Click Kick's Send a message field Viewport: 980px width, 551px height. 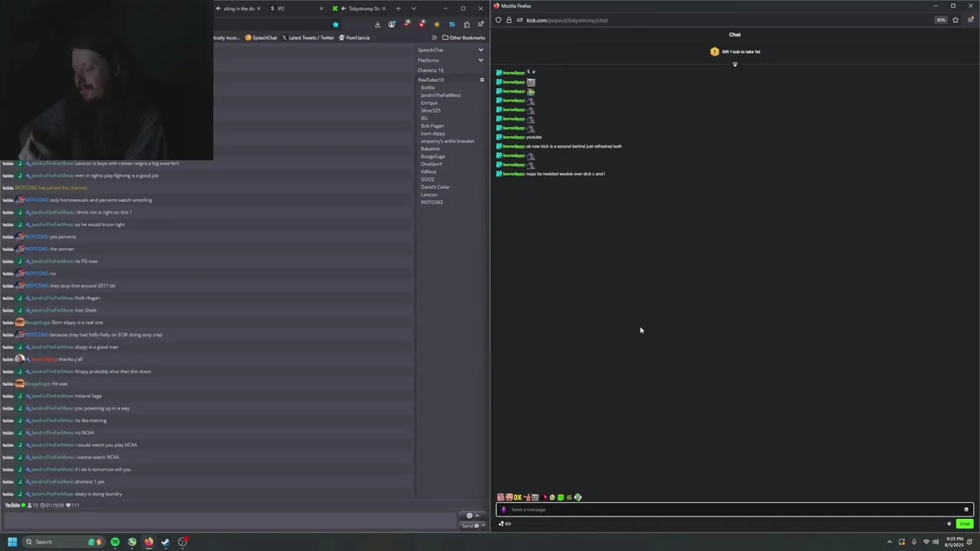tap(734, 510)
